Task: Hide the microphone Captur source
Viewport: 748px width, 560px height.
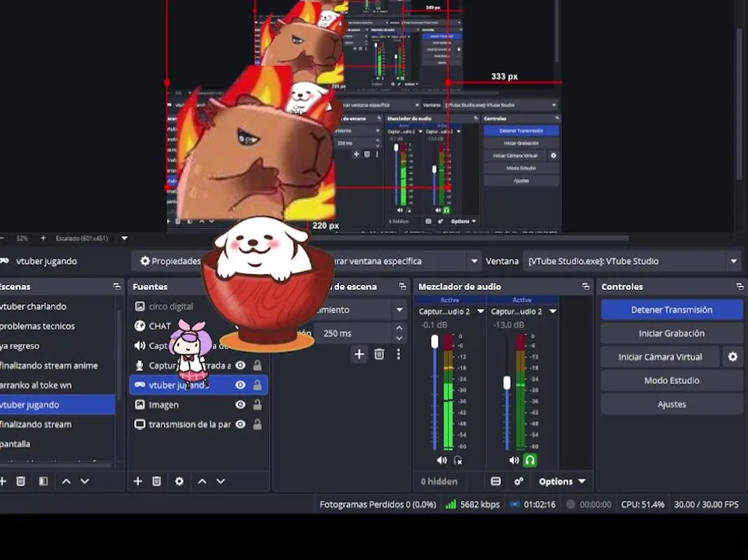Action: [x=240, y=366]
